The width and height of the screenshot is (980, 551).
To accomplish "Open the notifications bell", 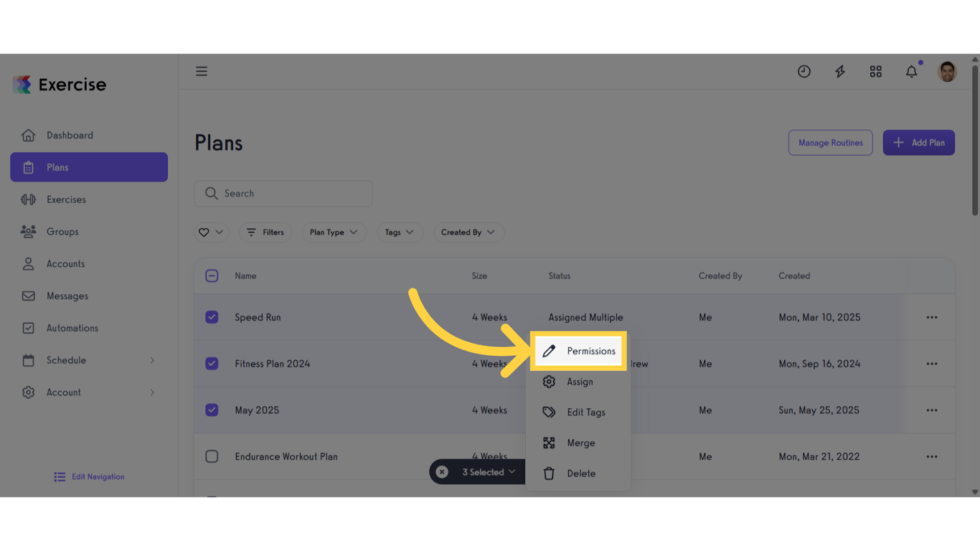I will click(911, 71).
